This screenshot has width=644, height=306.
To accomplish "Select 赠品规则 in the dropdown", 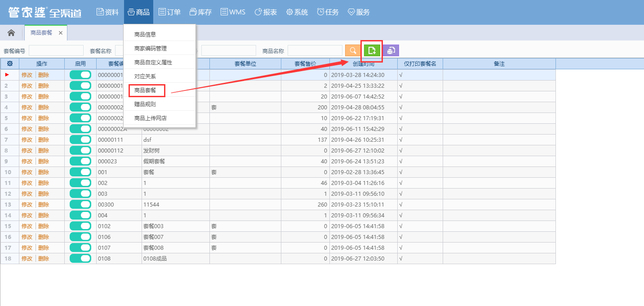I will (x=160, y=104).
